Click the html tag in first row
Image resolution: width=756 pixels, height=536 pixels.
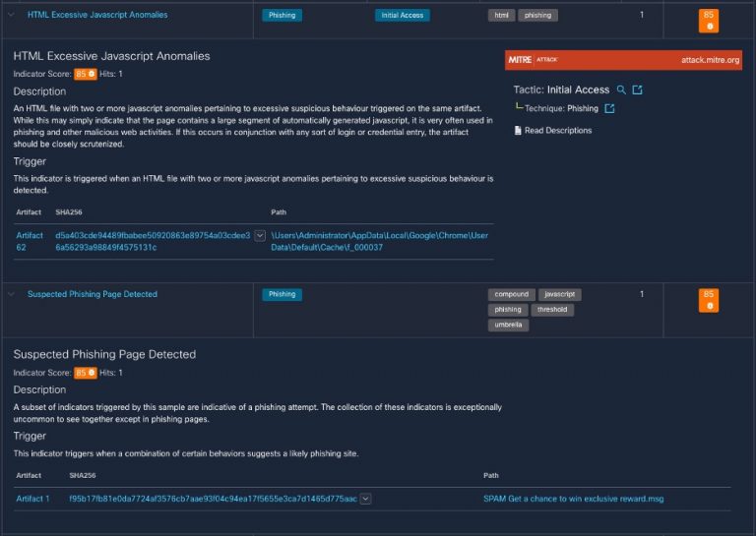[500, 16]
